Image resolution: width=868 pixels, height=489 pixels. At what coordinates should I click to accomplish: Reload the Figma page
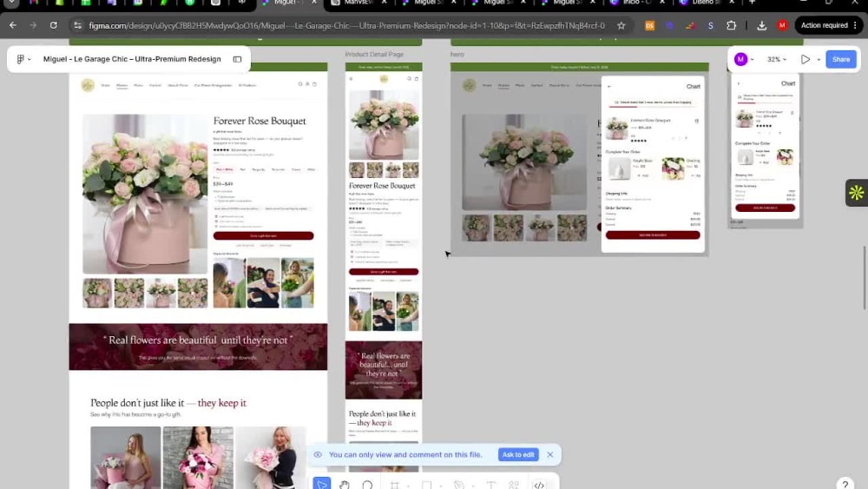[53, 25]
